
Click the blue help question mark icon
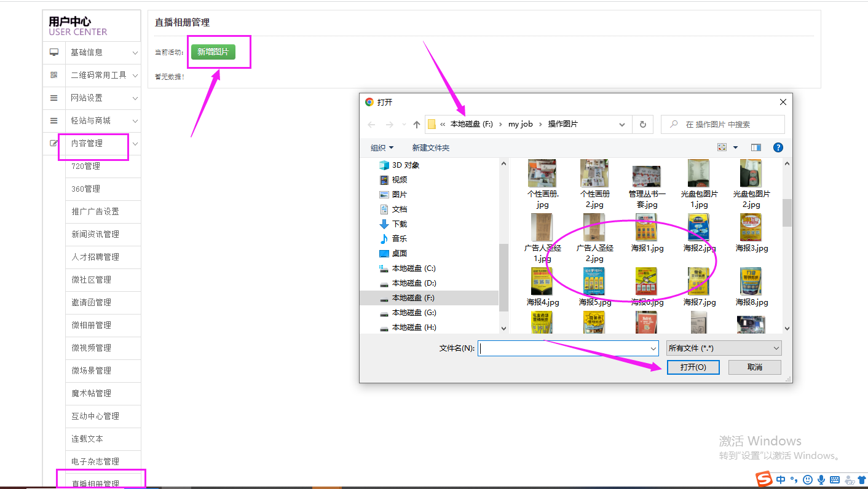pos(778,147)
